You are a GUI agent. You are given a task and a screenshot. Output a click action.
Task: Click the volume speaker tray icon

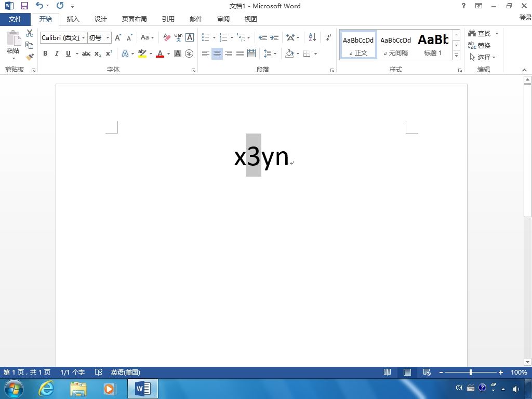click(x=516, y=389)
